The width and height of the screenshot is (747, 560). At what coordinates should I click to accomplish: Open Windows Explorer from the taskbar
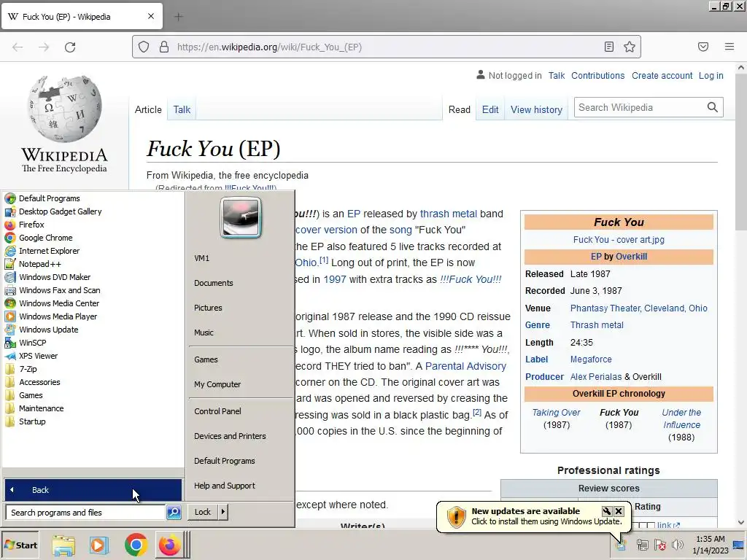(63, 545)
